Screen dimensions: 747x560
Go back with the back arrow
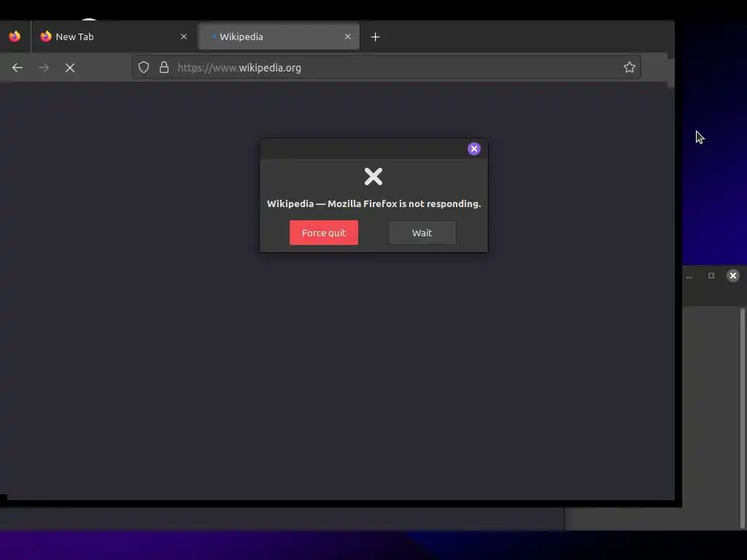coord(18,68)
